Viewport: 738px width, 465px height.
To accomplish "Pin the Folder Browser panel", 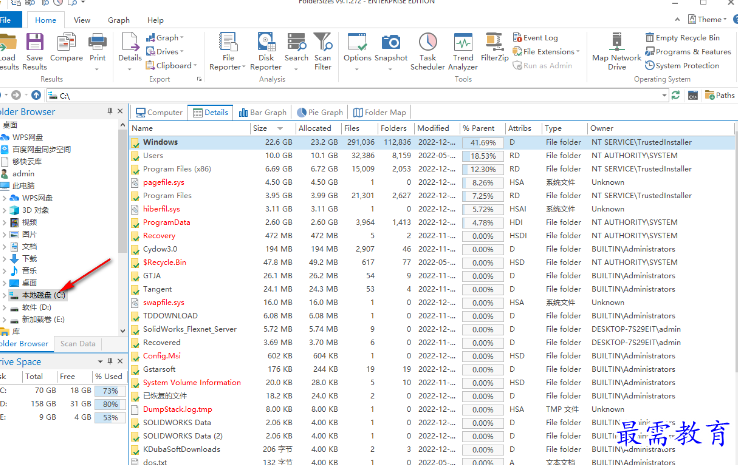I will (x=110, y=111).
